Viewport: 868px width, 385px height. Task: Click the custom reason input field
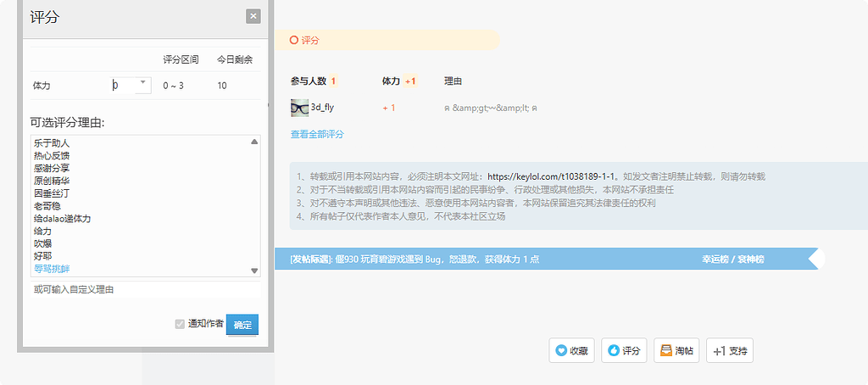(145, 289)
